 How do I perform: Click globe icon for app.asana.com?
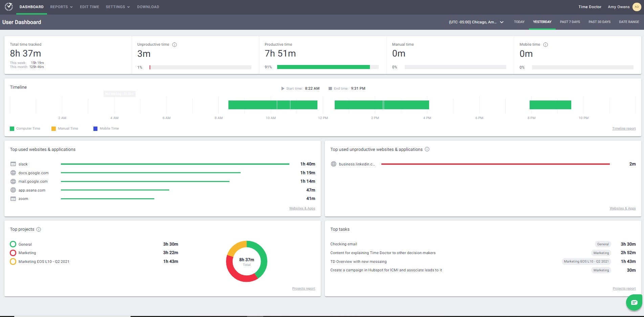coord(13,190)
